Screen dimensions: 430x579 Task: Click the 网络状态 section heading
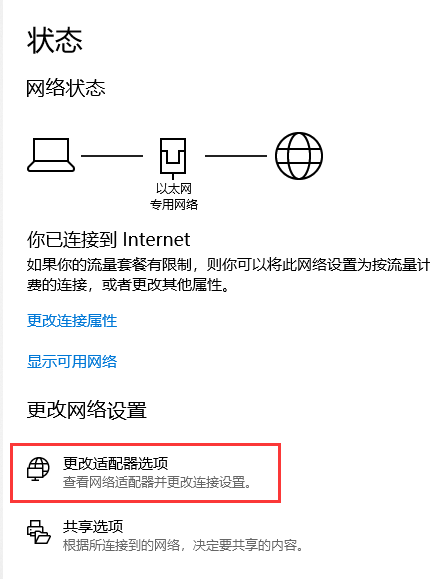click(66, 88)
